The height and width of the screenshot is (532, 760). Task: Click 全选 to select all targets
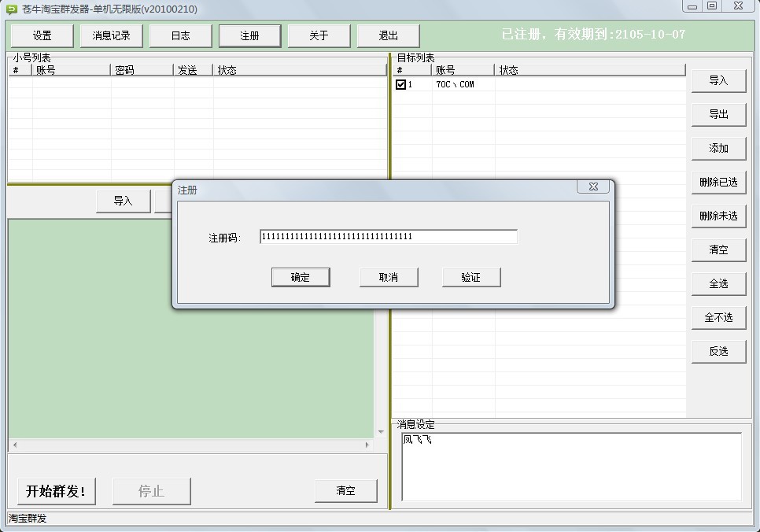(718, 283)
